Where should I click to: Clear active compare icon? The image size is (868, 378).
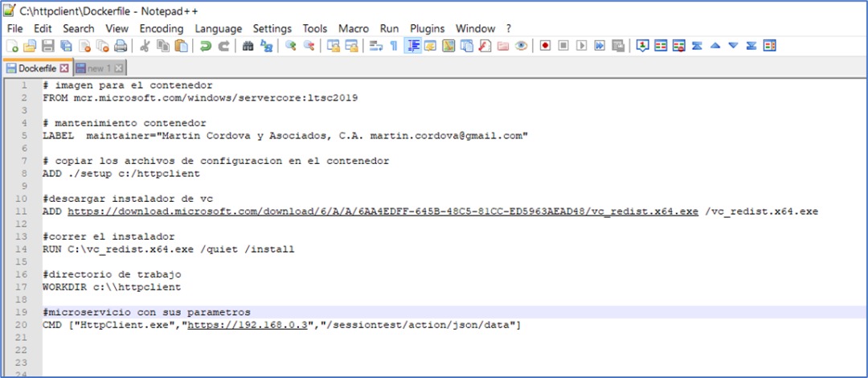(x=678, y=47)
